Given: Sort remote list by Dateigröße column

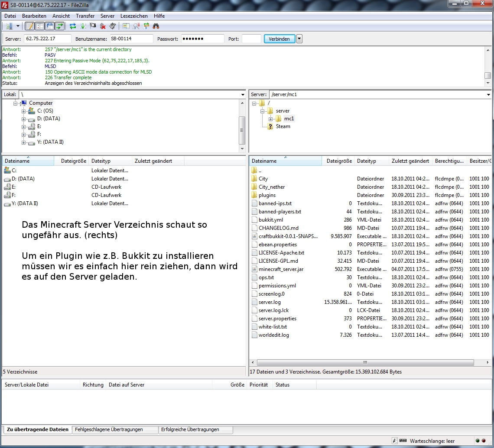Looking at the screenshot, I should [339, 161].
